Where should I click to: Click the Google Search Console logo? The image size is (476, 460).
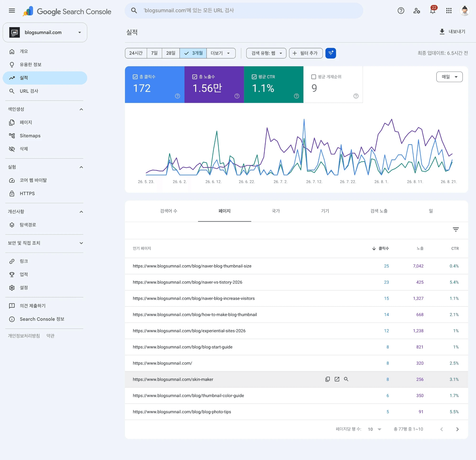coord(67,11)
